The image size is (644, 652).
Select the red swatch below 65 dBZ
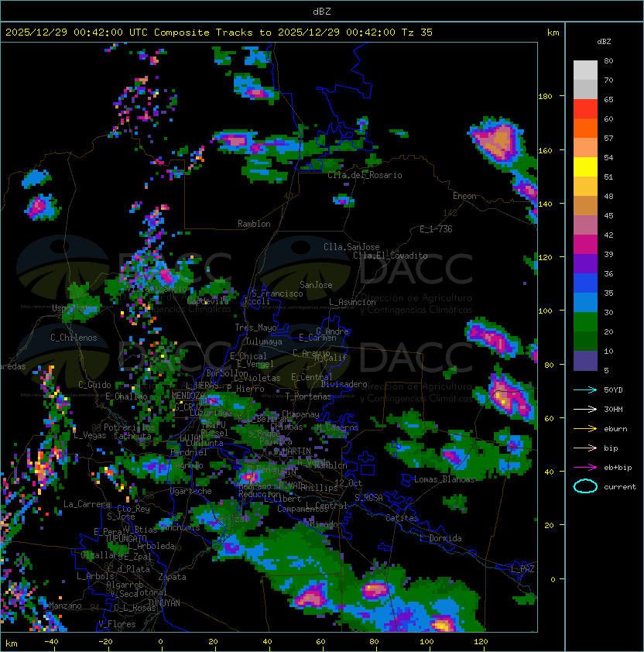tap(585, 108)
